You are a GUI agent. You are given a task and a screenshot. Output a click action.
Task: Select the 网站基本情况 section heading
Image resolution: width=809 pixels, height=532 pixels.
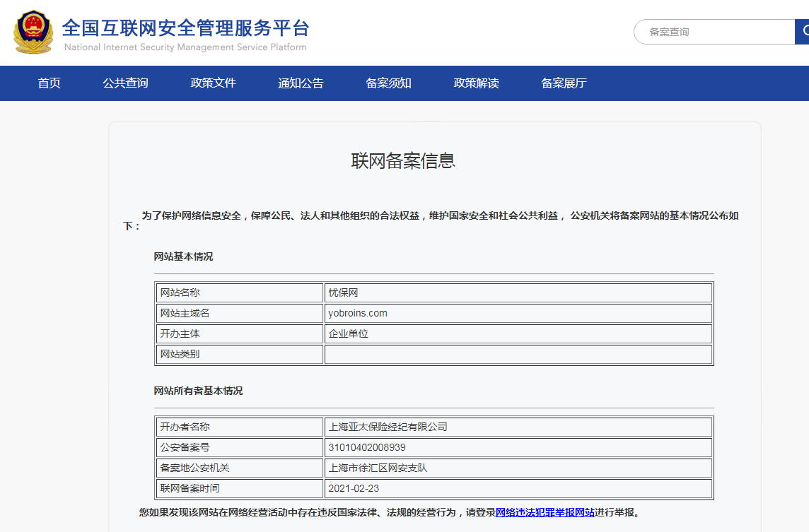click(183, 256)
